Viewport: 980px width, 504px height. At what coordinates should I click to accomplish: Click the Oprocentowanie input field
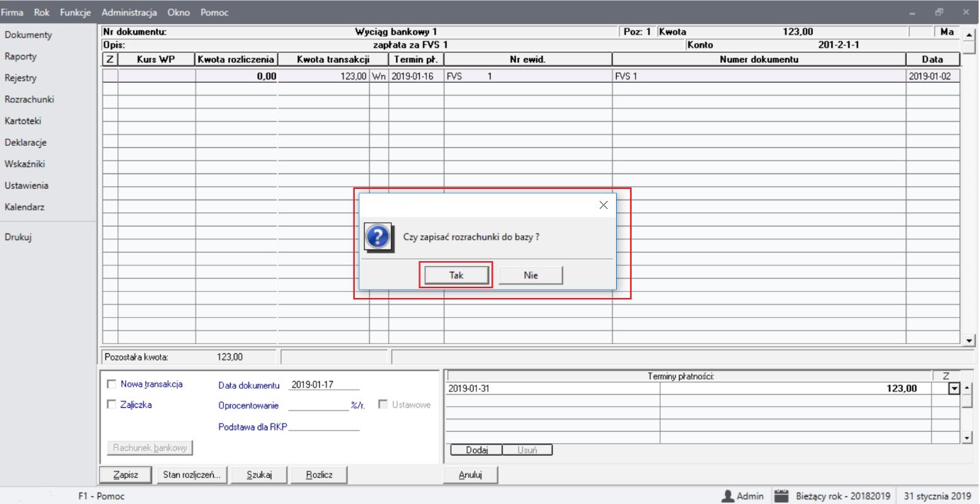point(319,406)
